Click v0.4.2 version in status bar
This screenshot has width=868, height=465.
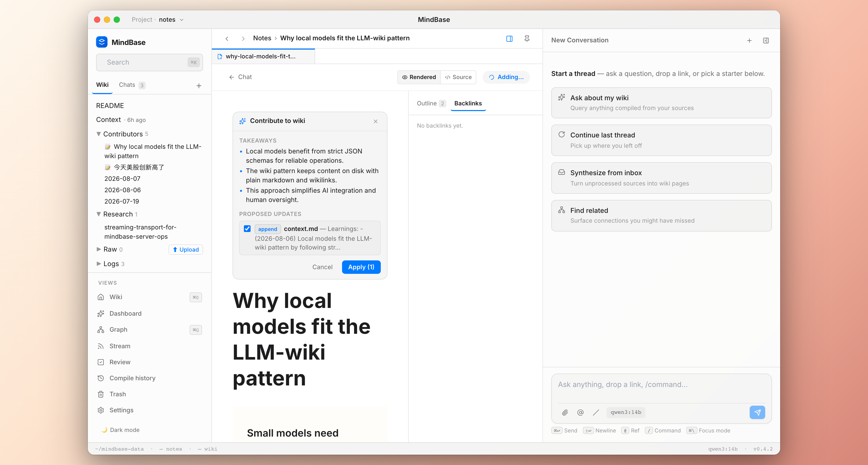(x=763, y=449)
